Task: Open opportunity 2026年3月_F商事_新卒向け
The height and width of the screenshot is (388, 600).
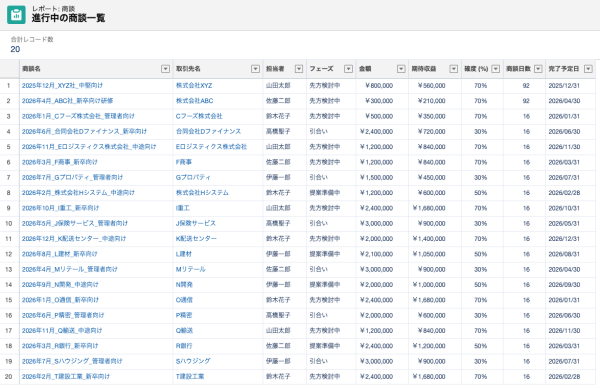Action: point(60,162)
